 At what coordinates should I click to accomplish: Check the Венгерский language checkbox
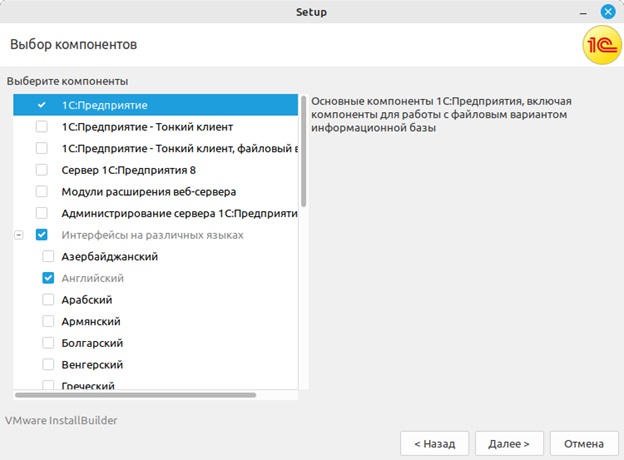click(48, 365)
